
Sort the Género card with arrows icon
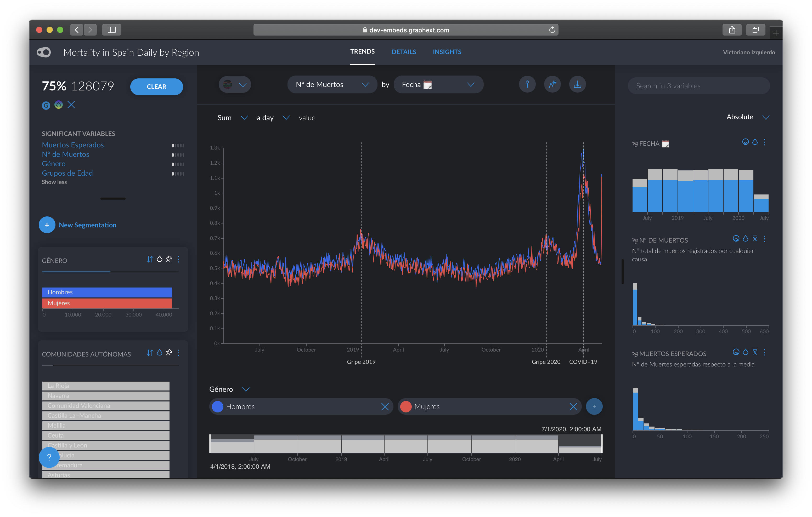(x=150, y=259)
